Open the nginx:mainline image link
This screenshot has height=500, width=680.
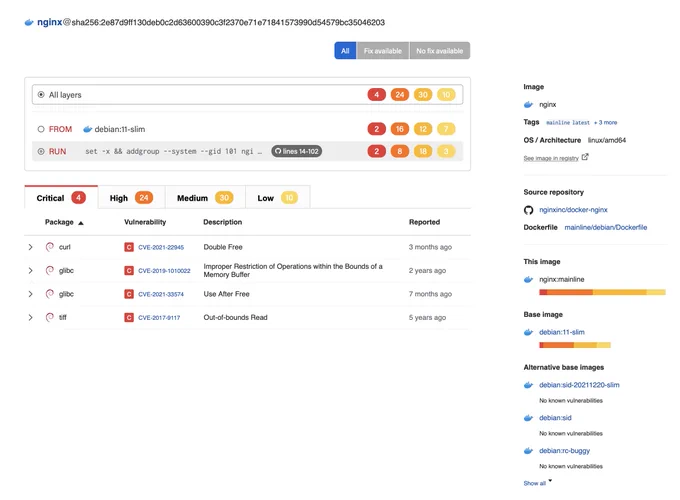point(562,279)
